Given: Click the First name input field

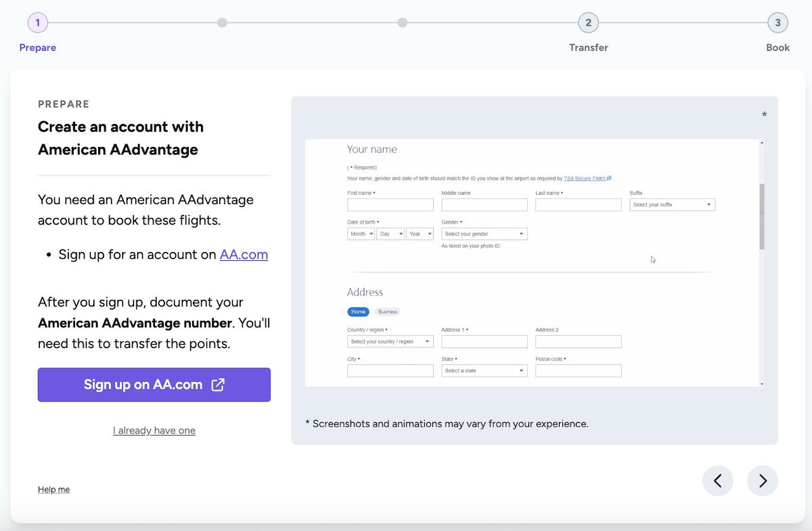Looking at the screenshot, I should click(390, 205).
